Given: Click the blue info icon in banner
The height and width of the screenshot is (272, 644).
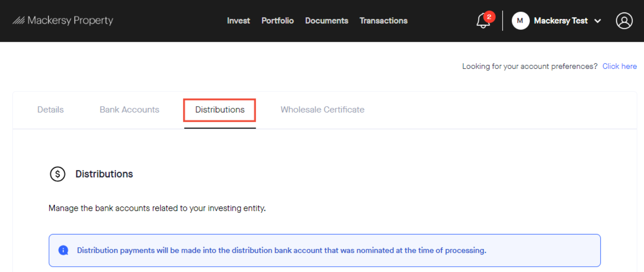Looking at the screenshot, I should point(63,250).
